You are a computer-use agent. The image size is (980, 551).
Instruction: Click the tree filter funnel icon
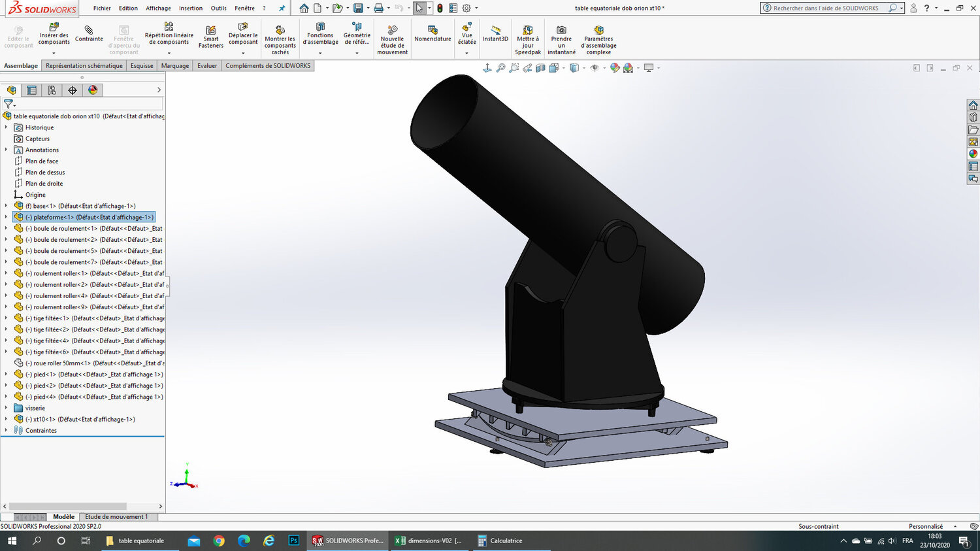click(8, 103)
